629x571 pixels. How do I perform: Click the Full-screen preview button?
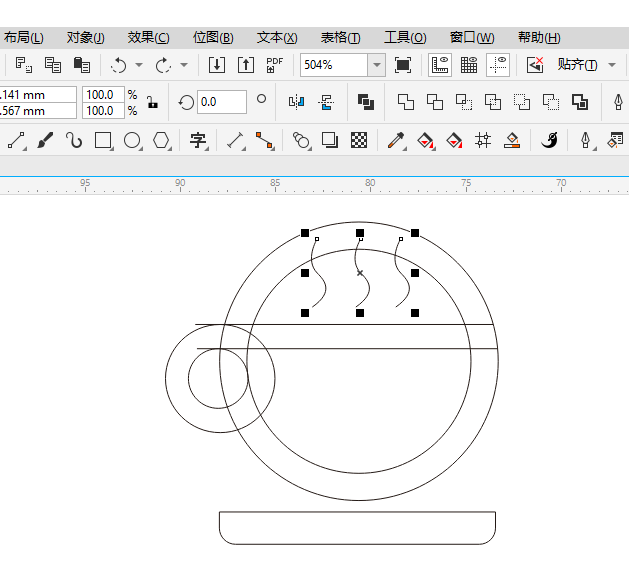tap(403, 65)
